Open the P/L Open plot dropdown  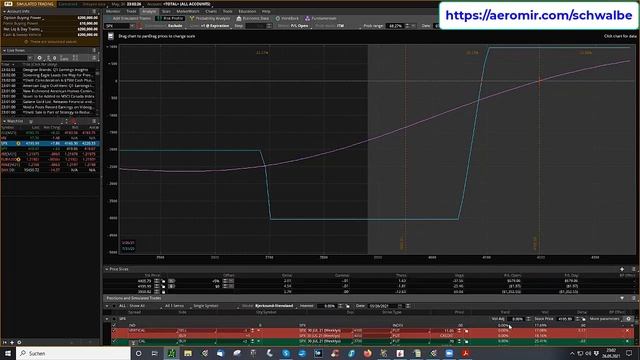300,26
